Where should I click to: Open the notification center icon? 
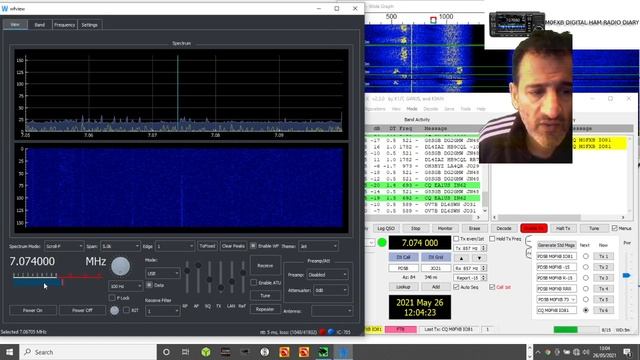[627, 352]
